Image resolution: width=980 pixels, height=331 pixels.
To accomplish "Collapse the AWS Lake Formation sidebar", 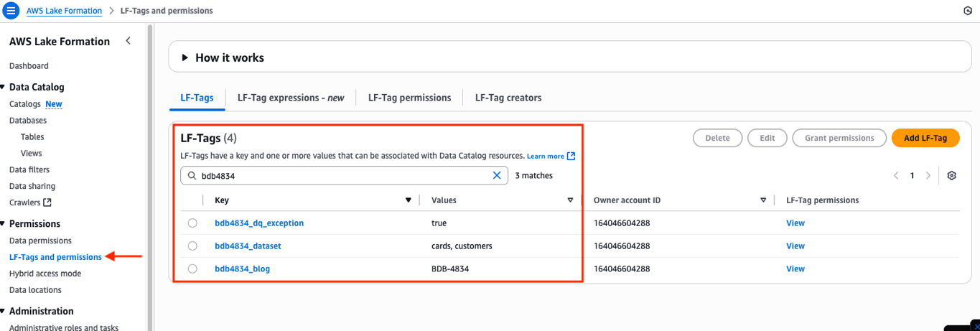I will [x=128, y=41].
